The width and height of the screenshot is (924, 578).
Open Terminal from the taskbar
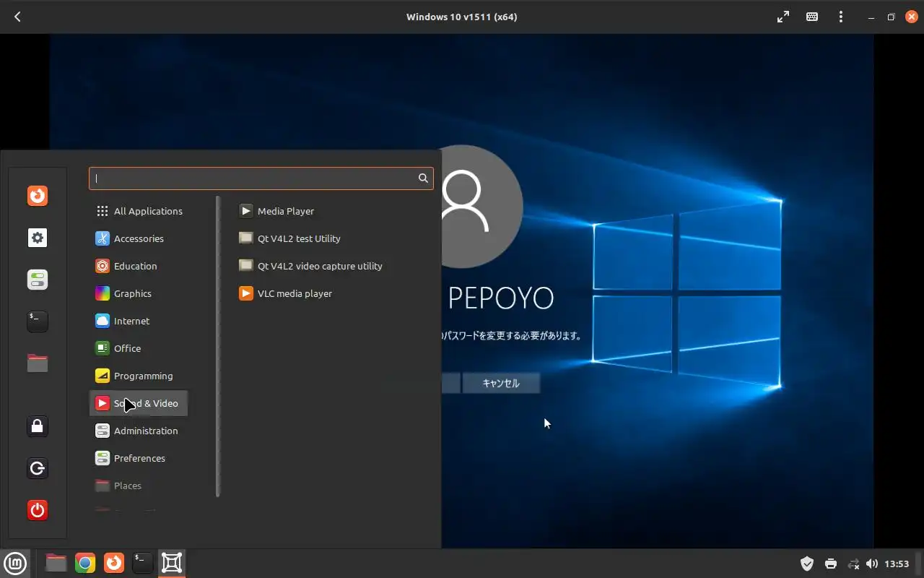[143, 563]
